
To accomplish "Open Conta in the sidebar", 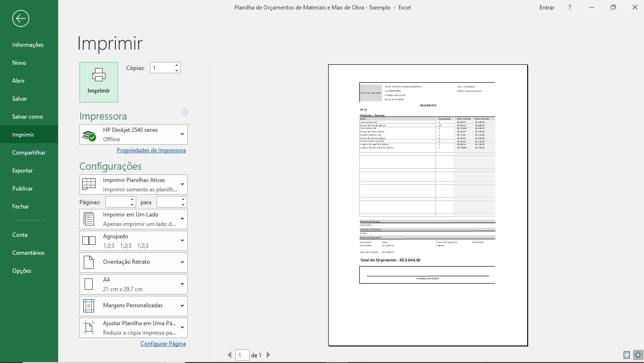I will click(x=29, y=235).
